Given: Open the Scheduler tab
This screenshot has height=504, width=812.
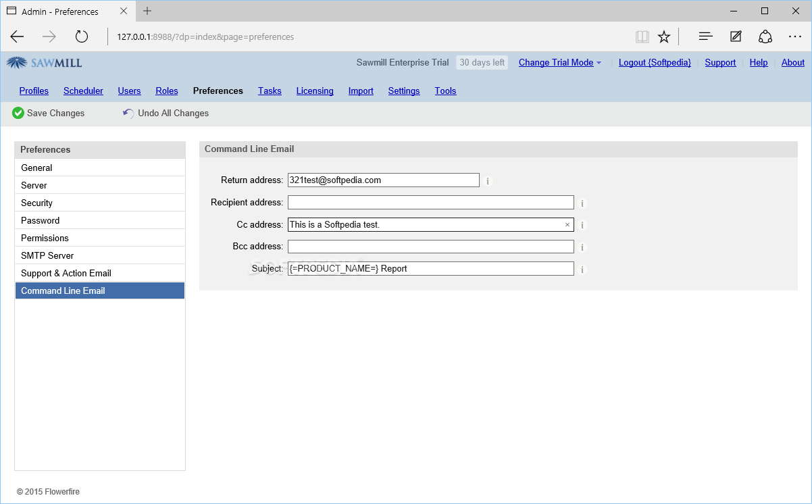Looking at the screenshot, I should (83, 91).
